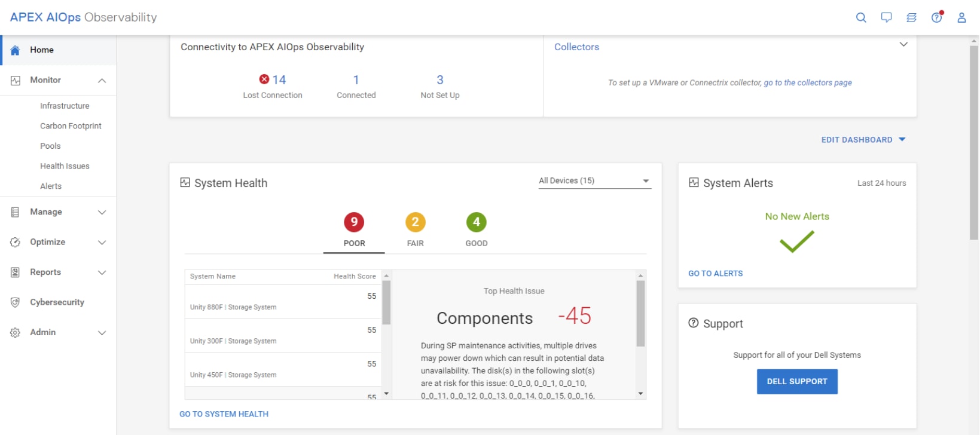980x435 pixels.
Task: Select the Unity 880F storage system row
Action: coord(283,302)
